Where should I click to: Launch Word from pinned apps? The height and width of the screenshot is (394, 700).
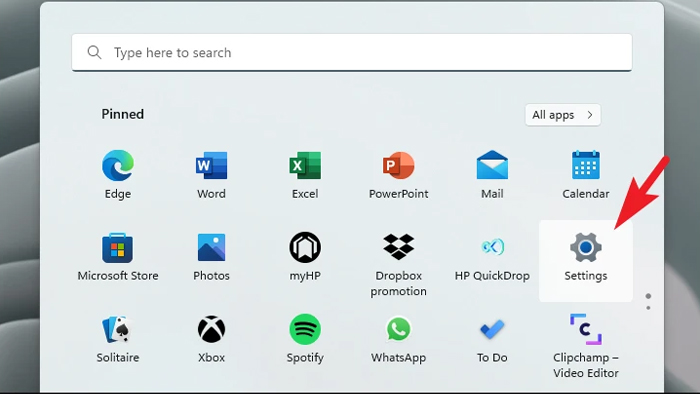(211, 175)
